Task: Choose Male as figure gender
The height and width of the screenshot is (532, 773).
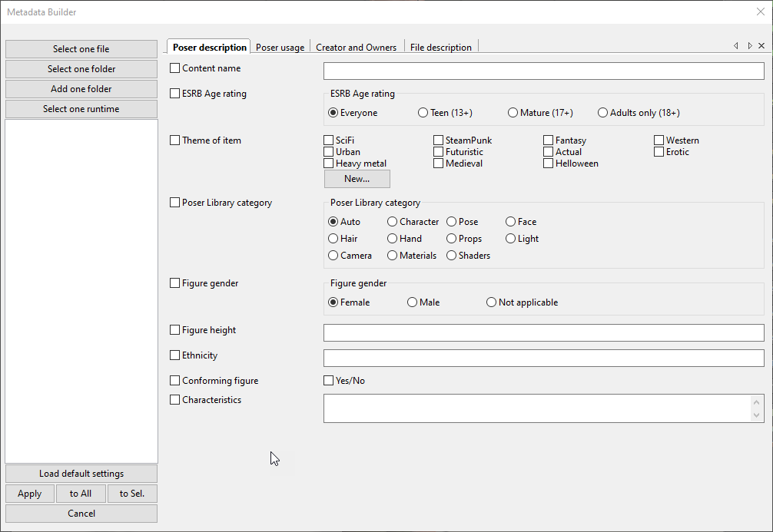Action: click(413, 302)
